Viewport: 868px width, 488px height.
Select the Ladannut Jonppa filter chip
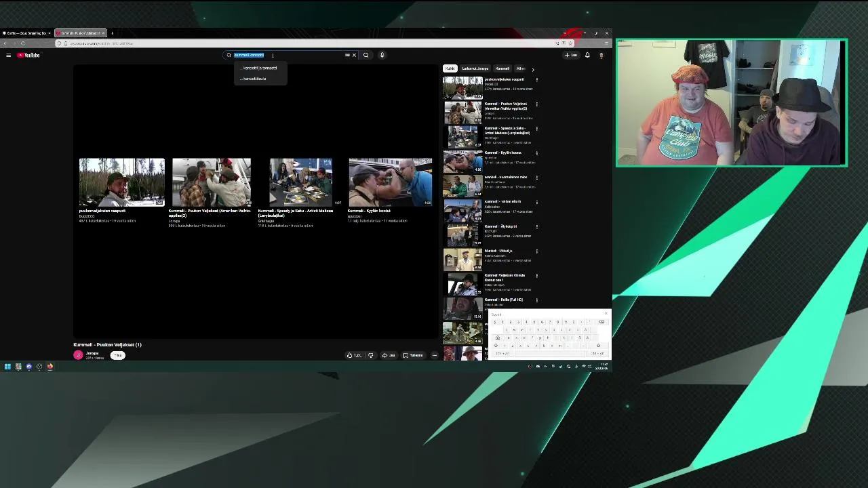click(x=475, y=68)
